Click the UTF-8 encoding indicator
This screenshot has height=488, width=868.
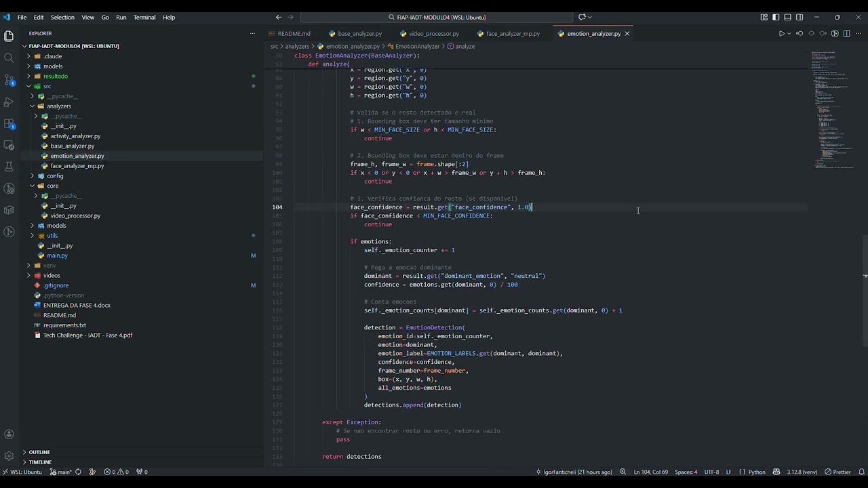pyautogui.click(x=711, y=472)
